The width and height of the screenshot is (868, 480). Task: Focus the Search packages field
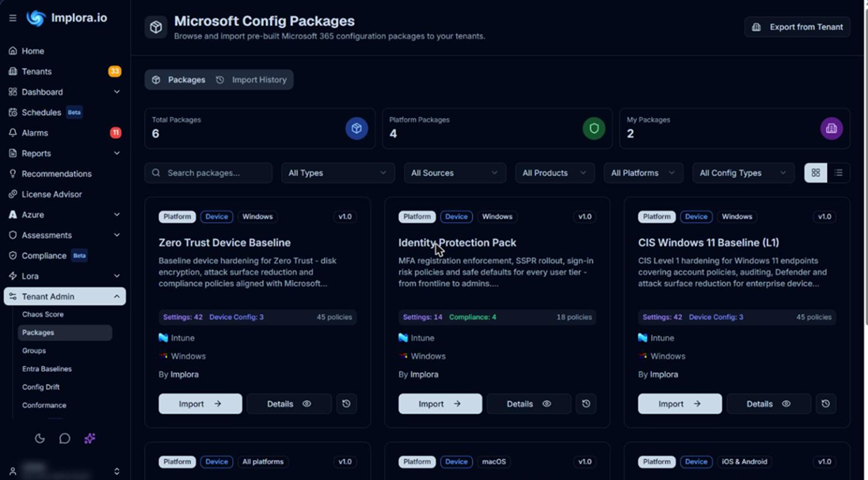point(209,173)
